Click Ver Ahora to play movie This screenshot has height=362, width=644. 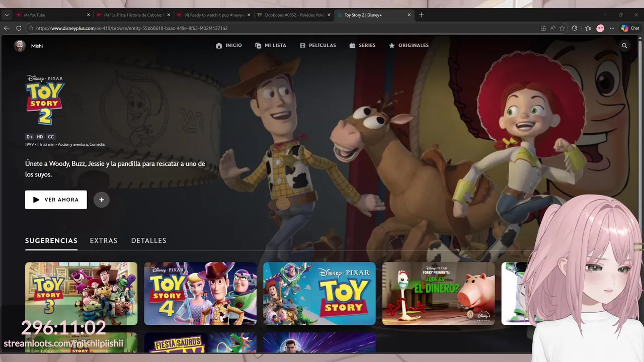tap(56, 200)
